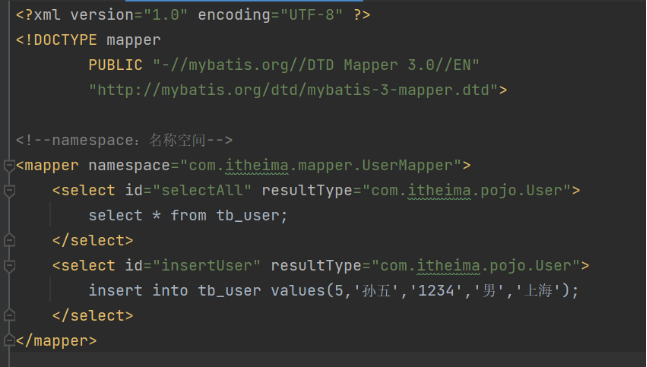Collapse the insertUser select element fold
The image size is (647, 367).
tap(9, 266)
